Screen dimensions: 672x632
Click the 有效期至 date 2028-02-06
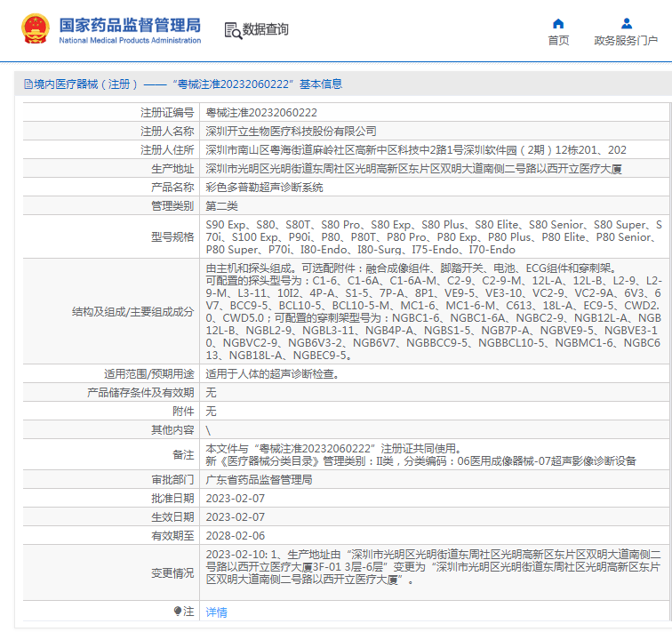point(236,536)
